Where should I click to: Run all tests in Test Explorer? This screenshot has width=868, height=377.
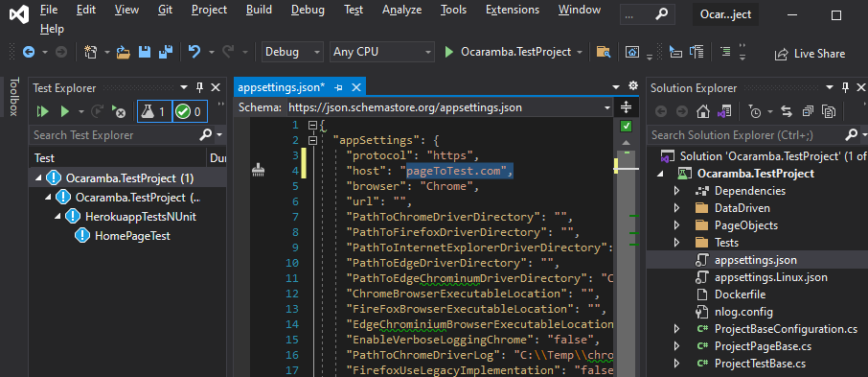[42, 111]
